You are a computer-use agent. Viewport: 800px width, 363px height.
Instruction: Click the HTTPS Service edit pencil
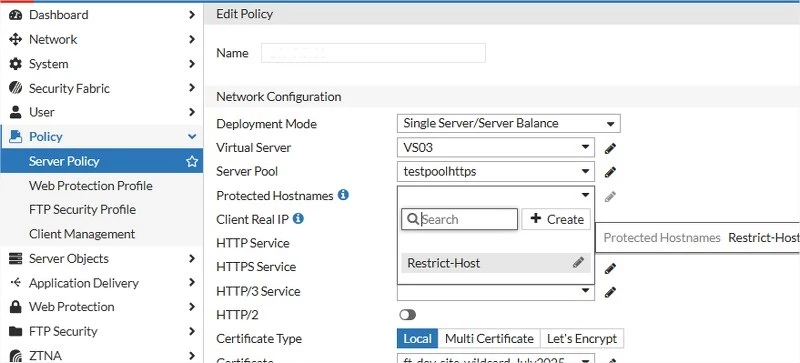click(610, 268)
